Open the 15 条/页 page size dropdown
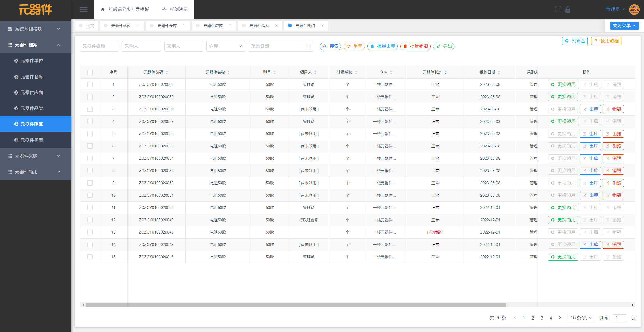This screenshot has height=332, width=644. pos(581,318)
